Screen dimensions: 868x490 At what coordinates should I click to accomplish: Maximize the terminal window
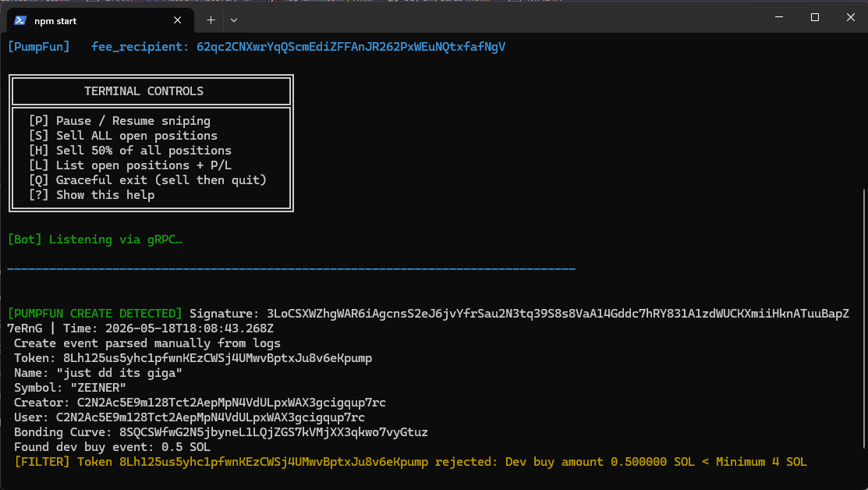coord(815,17)
